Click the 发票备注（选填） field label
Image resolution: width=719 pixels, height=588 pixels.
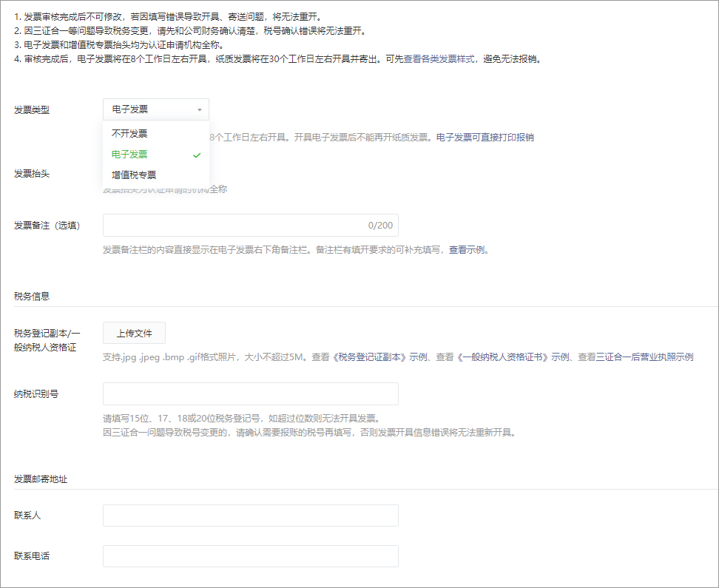click(47, 226)
